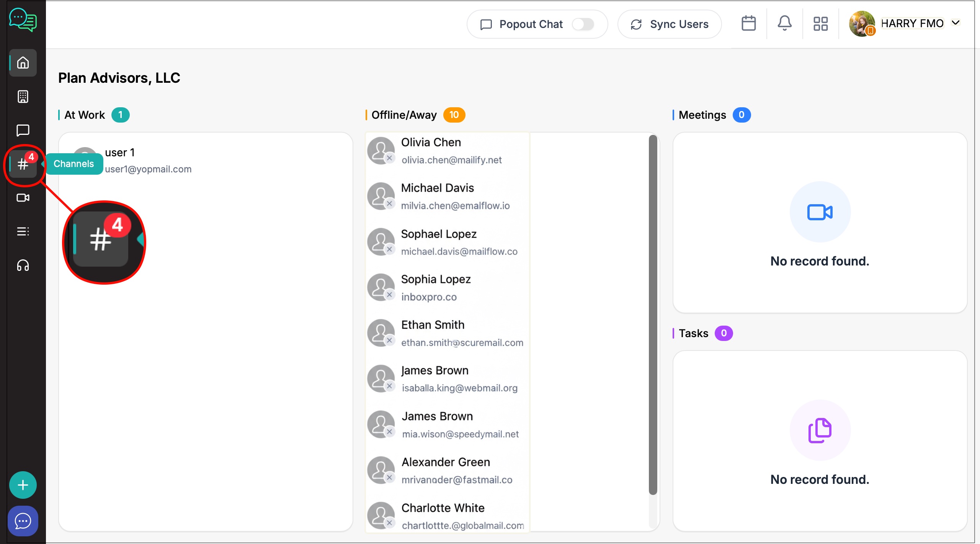Open notifications bell icon
Screen dimensions: 980x544
point(784,24)
